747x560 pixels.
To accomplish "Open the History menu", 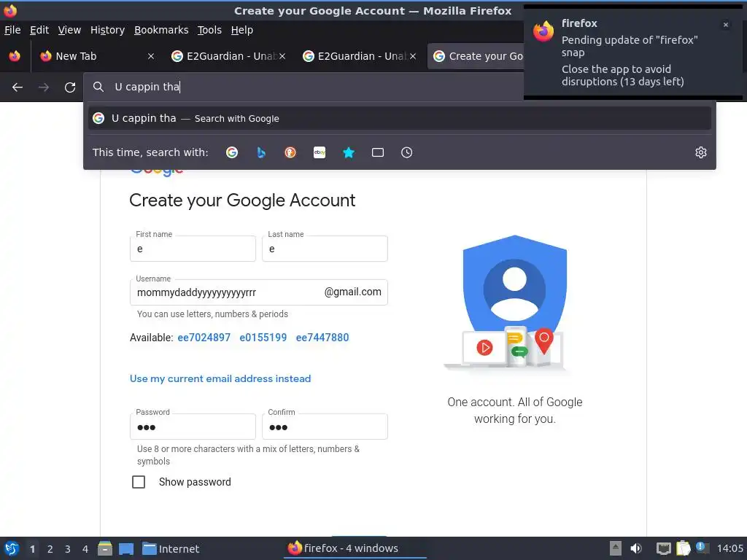I will tap(108, 30).
